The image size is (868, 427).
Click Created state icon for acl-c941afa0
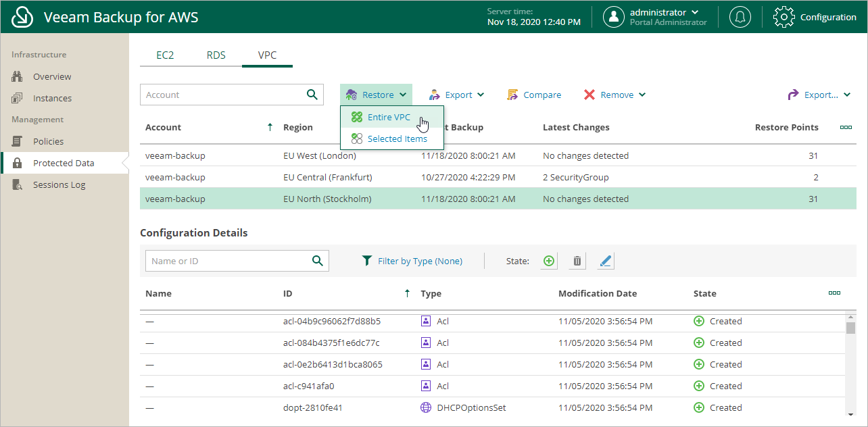point(699,386)
